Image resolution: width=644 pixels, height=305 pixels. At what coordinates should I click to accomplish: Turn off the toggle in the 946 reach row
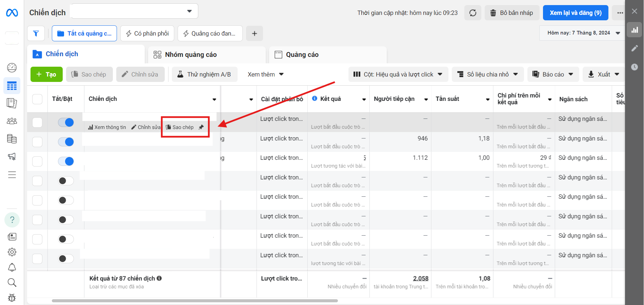[x=66, y=142]
